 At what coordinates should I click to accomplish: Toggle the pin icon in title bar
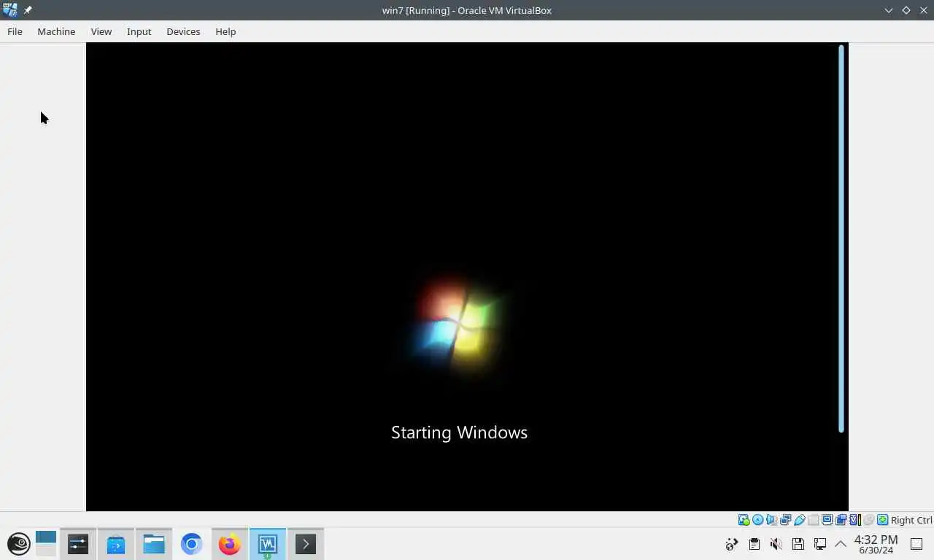coord(28,10)
